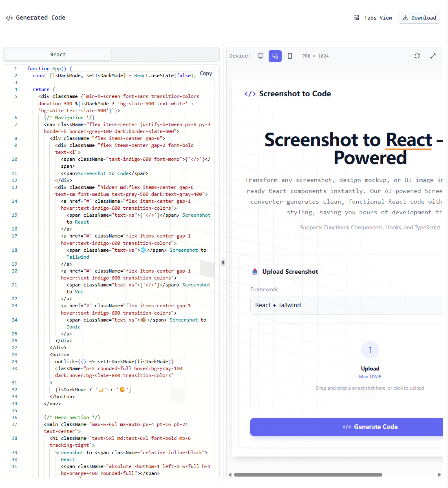Expand the preview to fullscreen
448x488 pixels.
(x=433, y=55)
